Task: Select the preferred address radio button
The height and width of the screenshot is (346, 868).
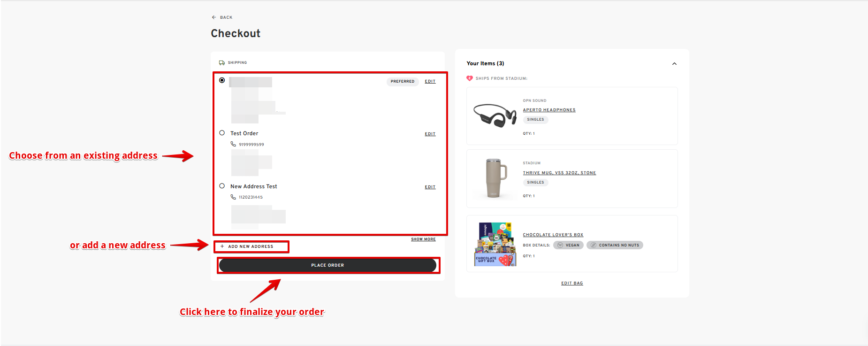Action: pyautogui.click(x=222, y=80)
